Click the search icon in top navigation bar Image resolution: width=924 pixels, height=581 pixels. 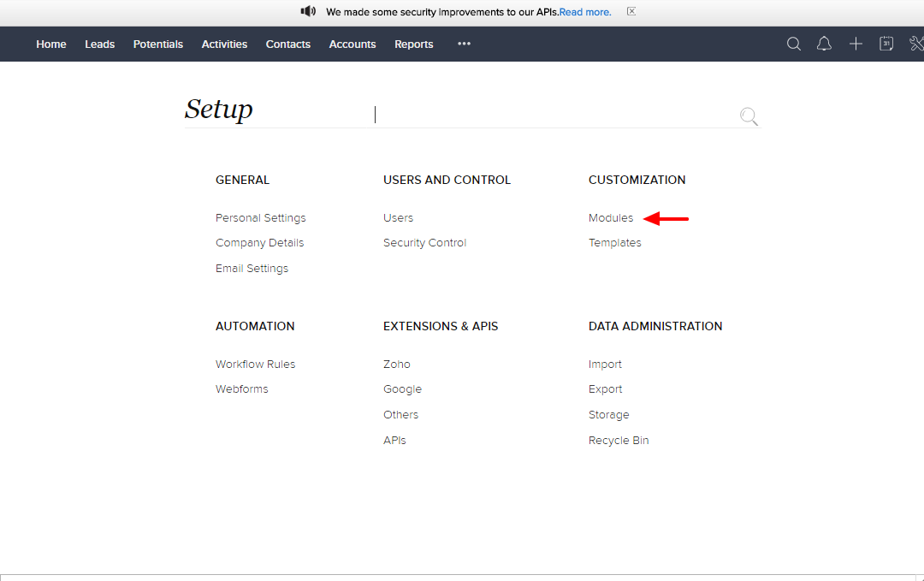pyautogui.click(x=794, y=44)
